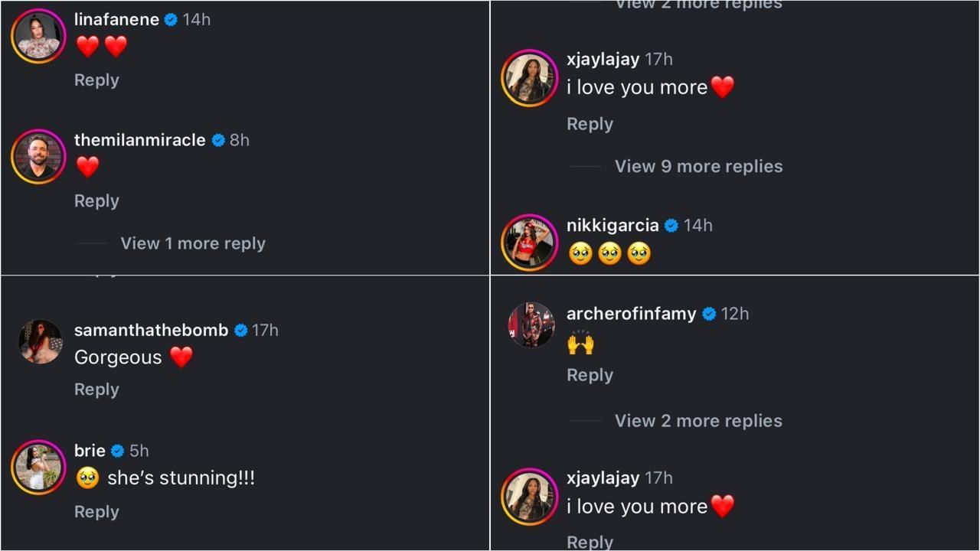
Task: Click verified badge beside themilanmiracle
Action: pyautogui.click(x=218, y=141)
